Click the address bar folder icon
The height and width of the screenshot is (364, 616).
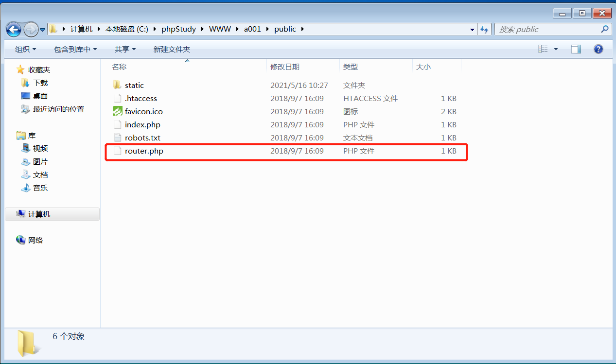tap(53, 29)
